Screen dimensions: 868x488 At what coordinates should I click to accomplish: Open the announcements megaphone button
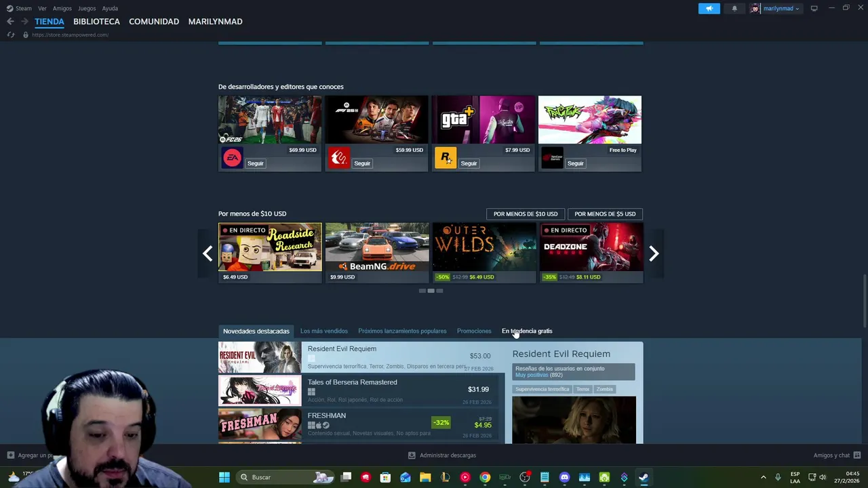pyautogui.click(x=709, y=8)
